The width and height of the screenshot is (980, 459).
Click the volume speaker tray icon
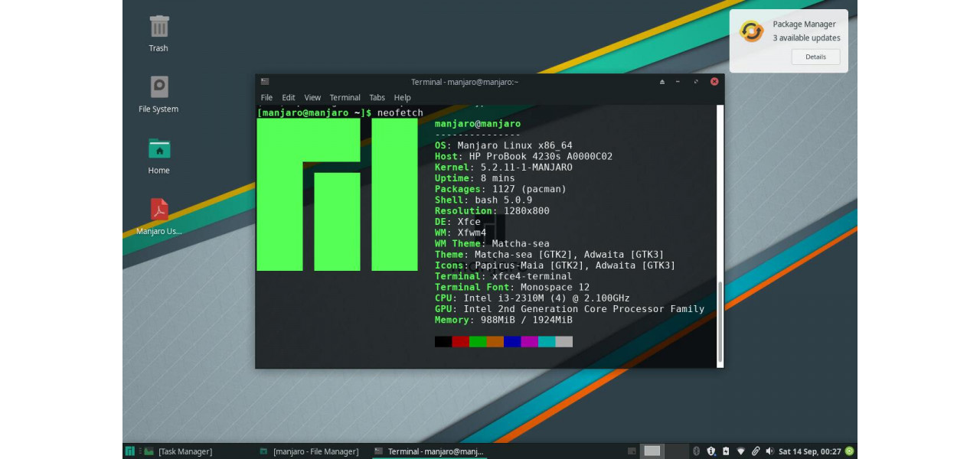click(x=769, y=451)
